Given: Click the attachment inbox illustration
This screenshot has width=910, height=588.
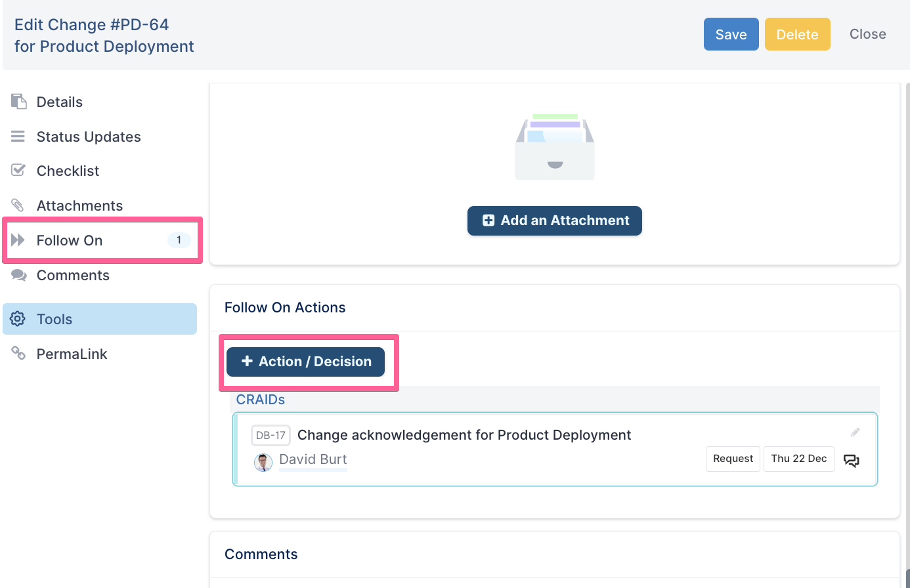Looking at the screenshot, I should pyautogui.click(x=555, y=147).
